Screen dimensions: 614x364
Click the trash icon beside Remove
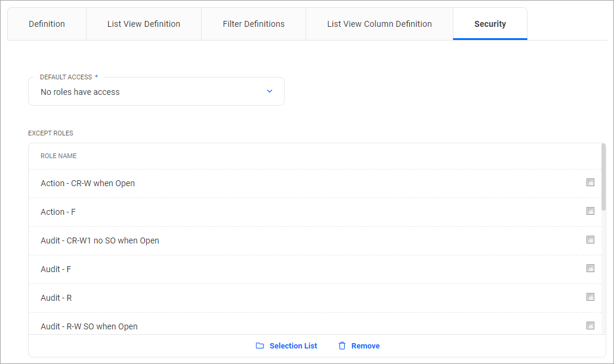[342, 346]
